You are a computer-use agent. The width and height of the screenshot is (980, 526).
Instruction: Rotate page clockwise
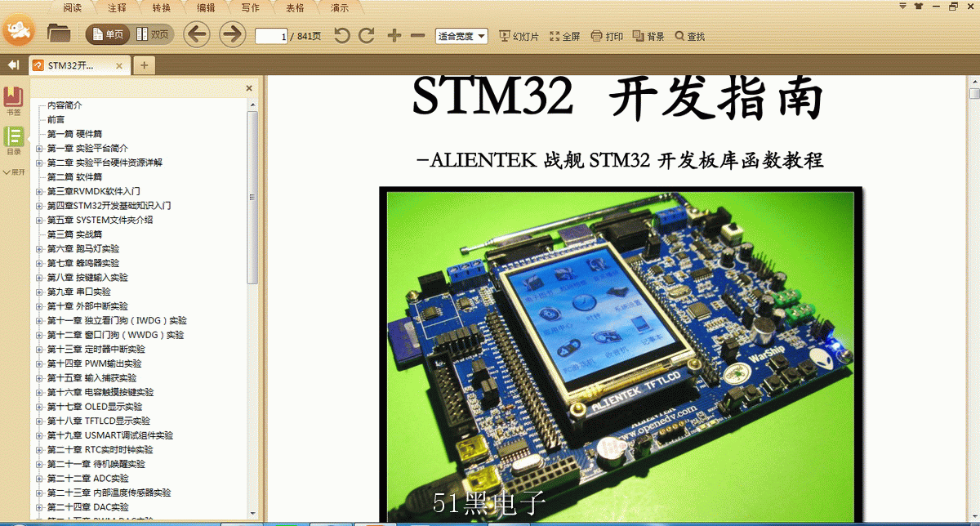coord(367,35)
